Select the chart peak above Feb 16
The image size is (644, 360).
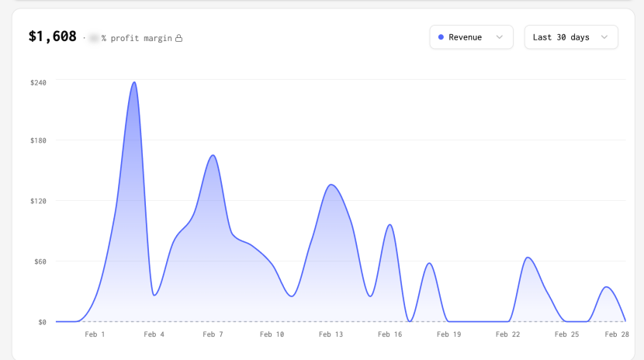coord(390,225)
